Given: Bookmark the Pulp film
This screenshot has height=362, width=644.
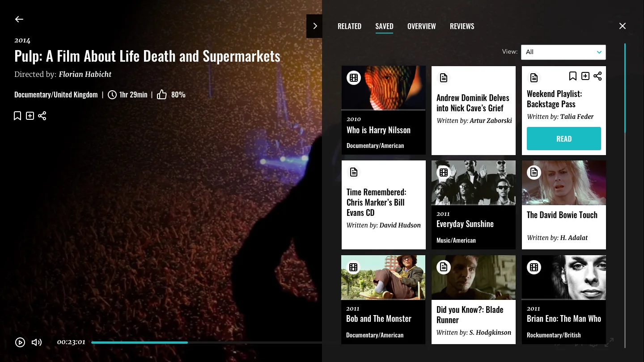Looking at the screenshot, I should click(x=17, y=115).
